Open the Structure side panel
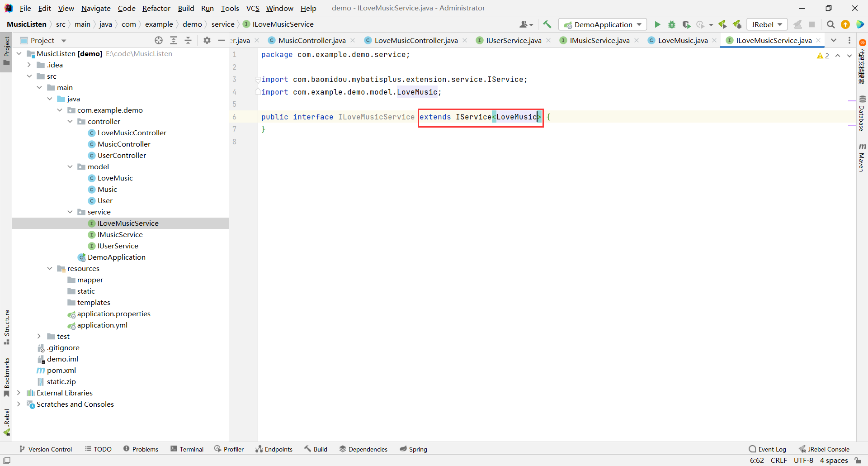Viewport: 868px width, 466px height. 7,327
